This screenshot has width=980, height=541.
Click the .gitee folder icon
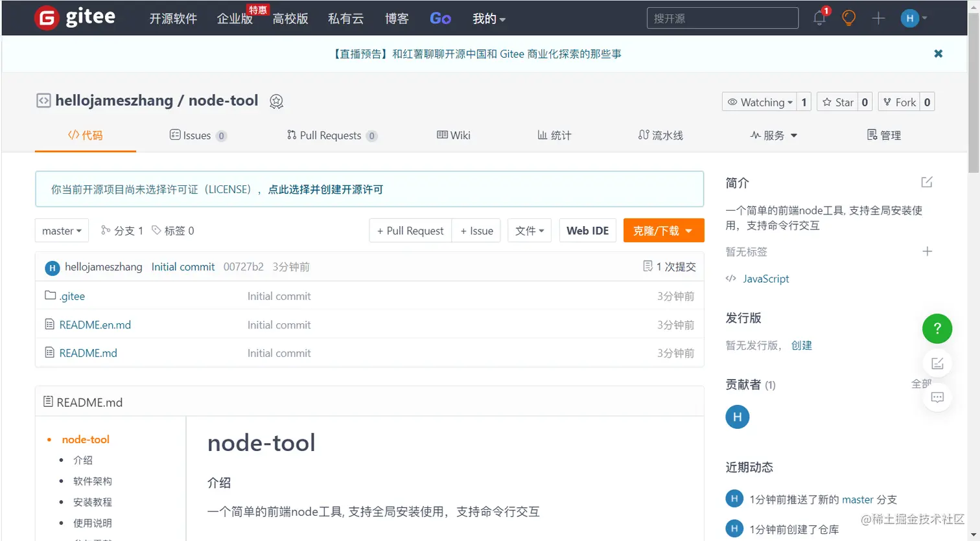pyautogui.click(x=50, y=295)
